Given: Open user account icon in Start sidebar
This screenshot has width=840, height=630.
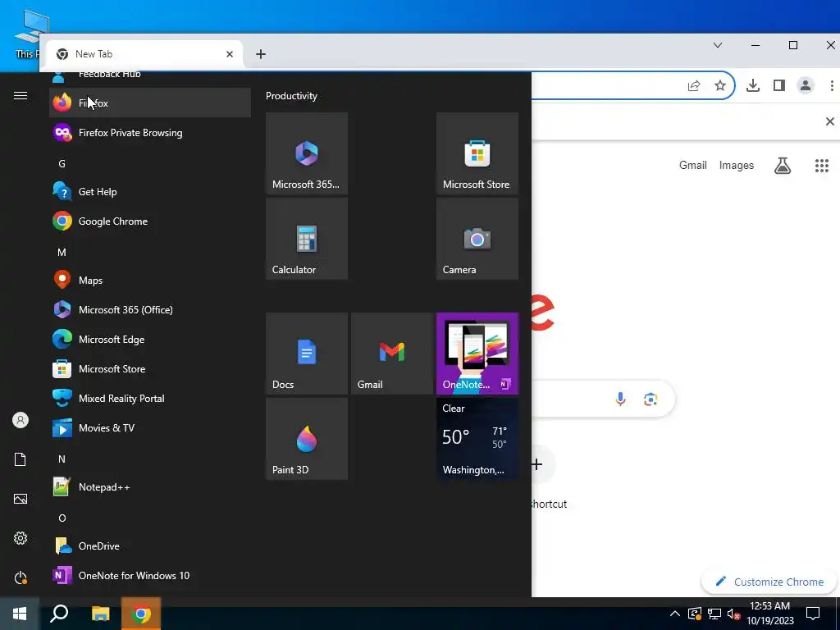Looking at the screenshot, I should pos(21,420).
